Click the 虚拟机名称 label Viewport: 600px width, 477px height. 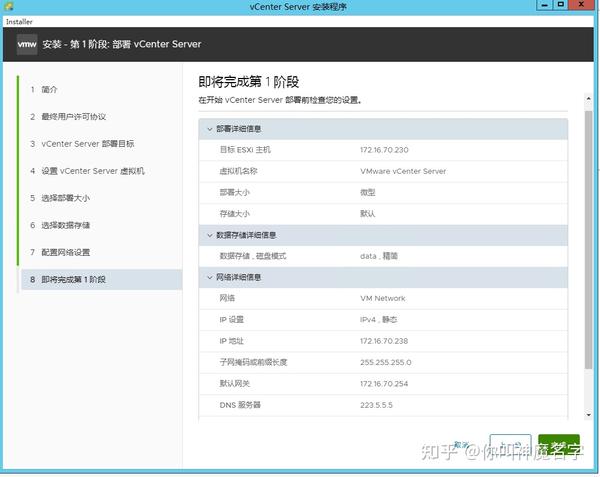point(238,171)
